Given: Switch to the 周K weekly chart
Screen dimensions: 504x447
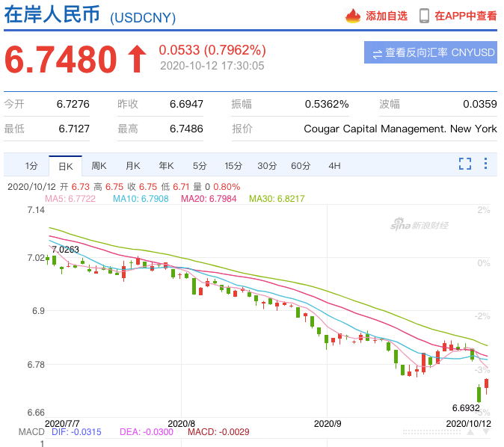Looking at the screenshot, I should click(99, 165).
